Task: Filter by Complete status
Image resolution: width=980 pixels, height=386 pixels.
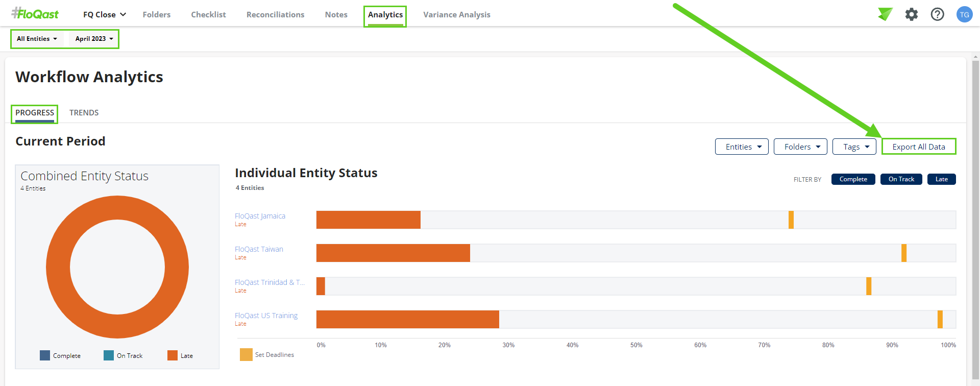Action: point(853,179)
